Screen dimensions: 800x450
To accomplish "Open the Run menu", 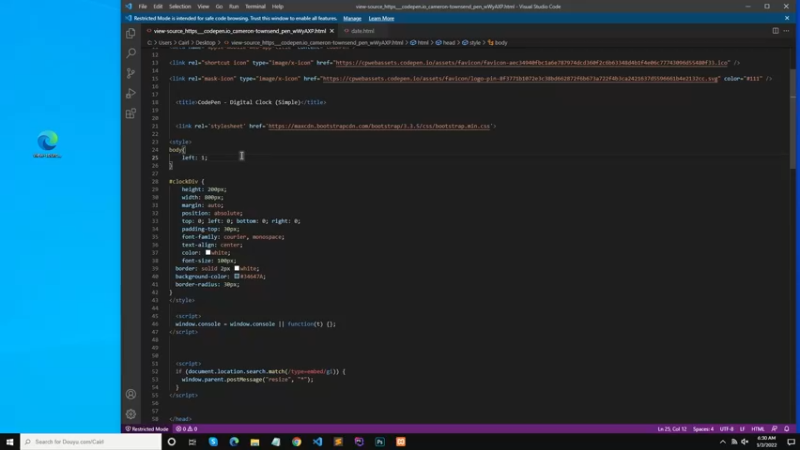I will pyautogui.click(x=234, y=7).
